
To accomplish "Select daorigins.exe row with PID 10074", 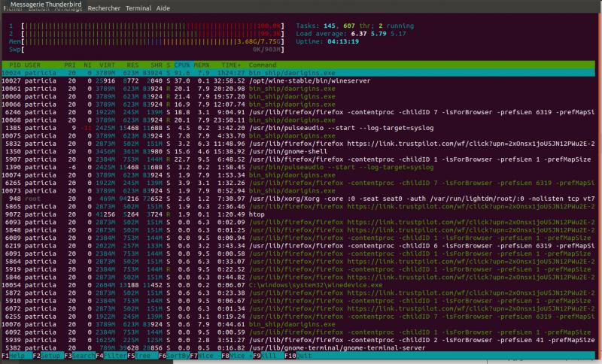I will (298, 175).
